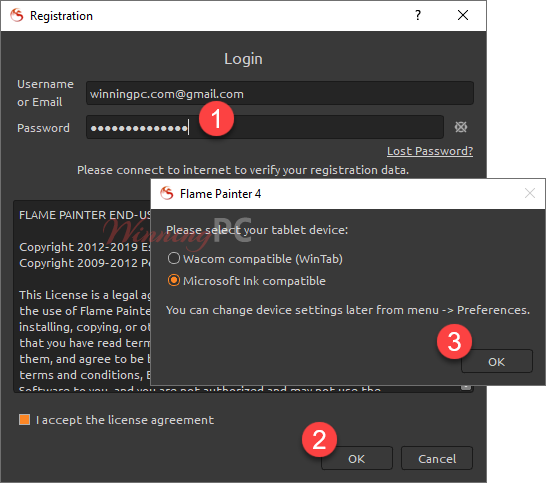Click the 'This License is a legal' line
Image resolution: width=547 pixels, height=483 pixels.
85,295
